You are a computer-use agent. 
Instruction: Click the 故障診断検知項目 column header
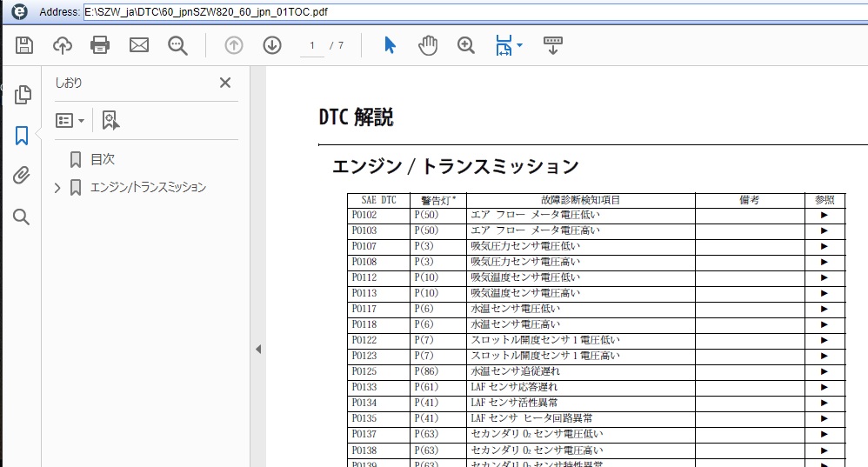coord(581,200)
